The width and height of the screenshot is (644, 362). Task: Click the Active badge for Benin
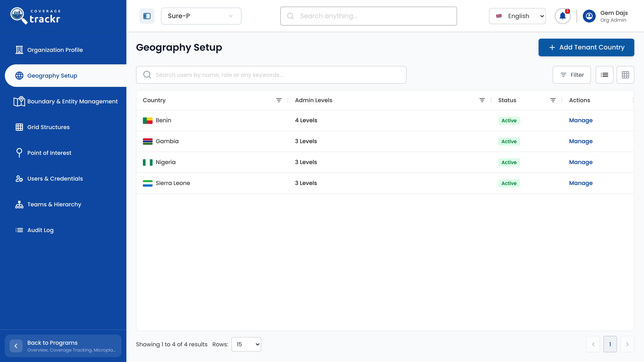pyautogui.click(x=509, y=121)
